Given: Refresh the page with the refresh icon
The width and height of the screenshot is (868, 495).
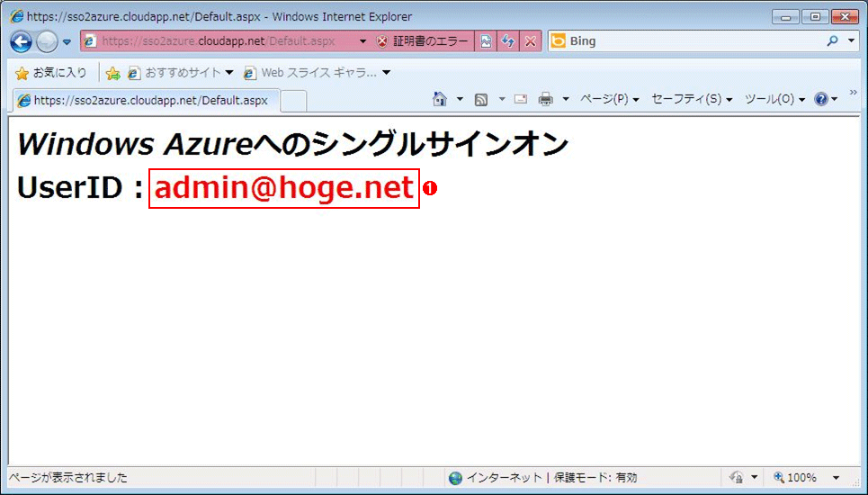Looking at the screenshot, I should point(507,41).
